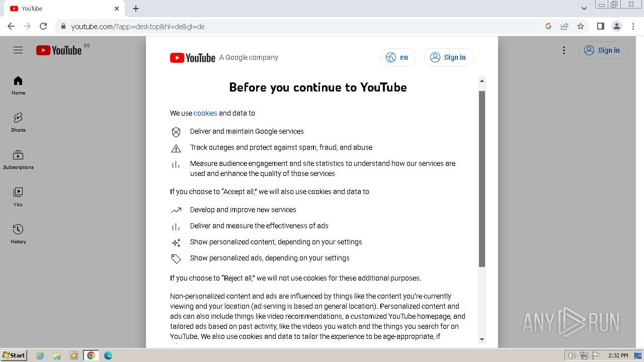Open the volume control in system tray
This screenshot has height=362, width=644.
coord(572,355)
